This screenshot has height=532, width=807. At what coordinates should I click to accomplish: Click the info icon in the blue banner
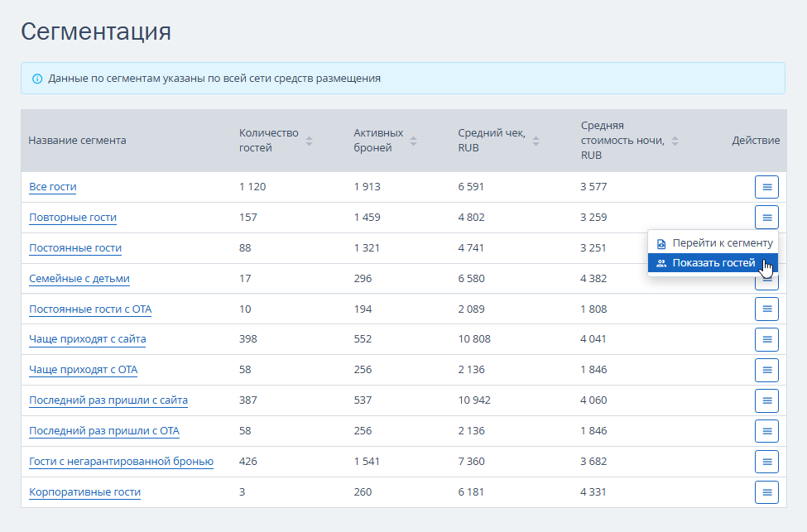coord(37,79)
